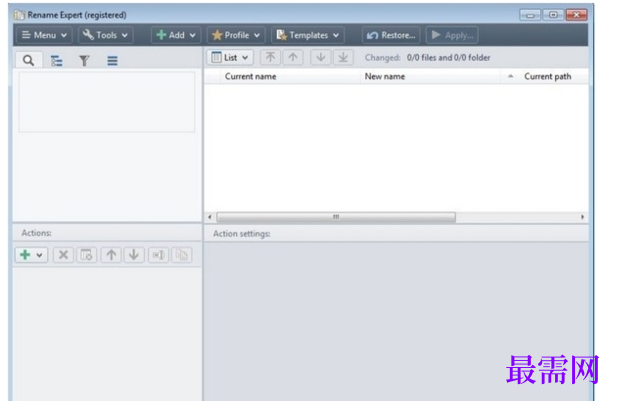
Task: Click the Changed files status text
Action: pyautogui.click(x=427, y=58)
